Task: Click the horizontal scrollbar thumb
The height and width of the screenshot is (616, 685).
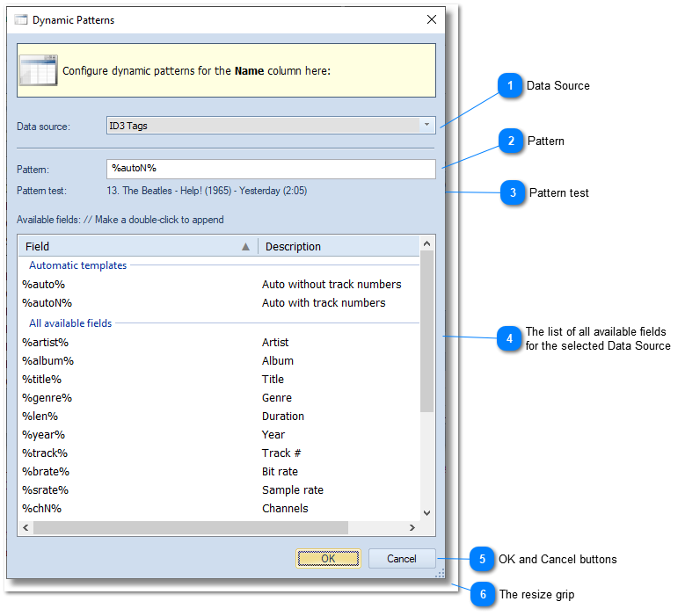Action: [x=191, y=527]
